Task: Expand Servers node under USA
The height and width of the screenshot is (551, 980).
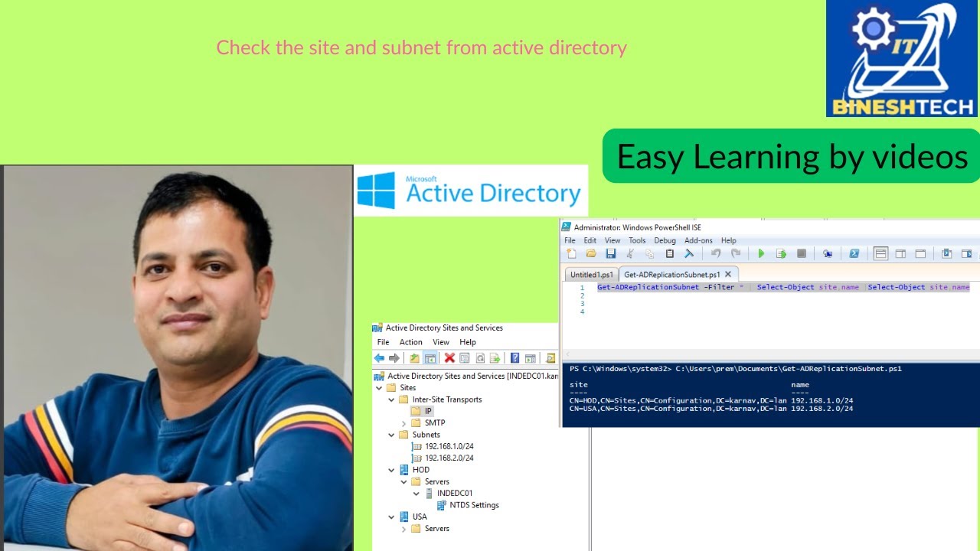Action: [403, 529]
